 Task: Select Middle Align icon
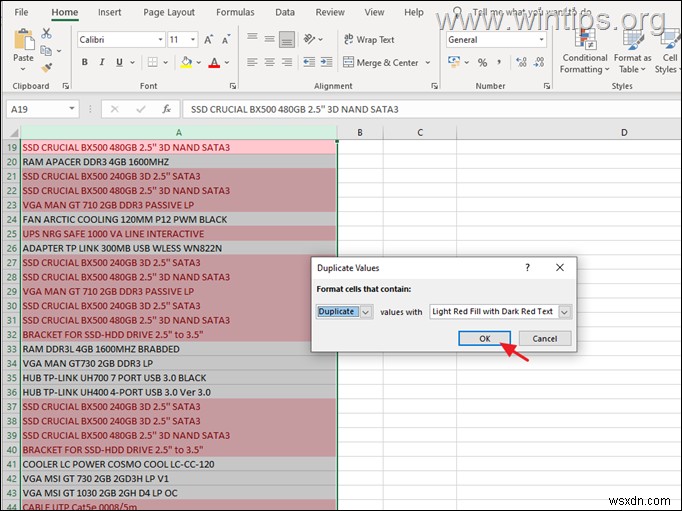270,39
